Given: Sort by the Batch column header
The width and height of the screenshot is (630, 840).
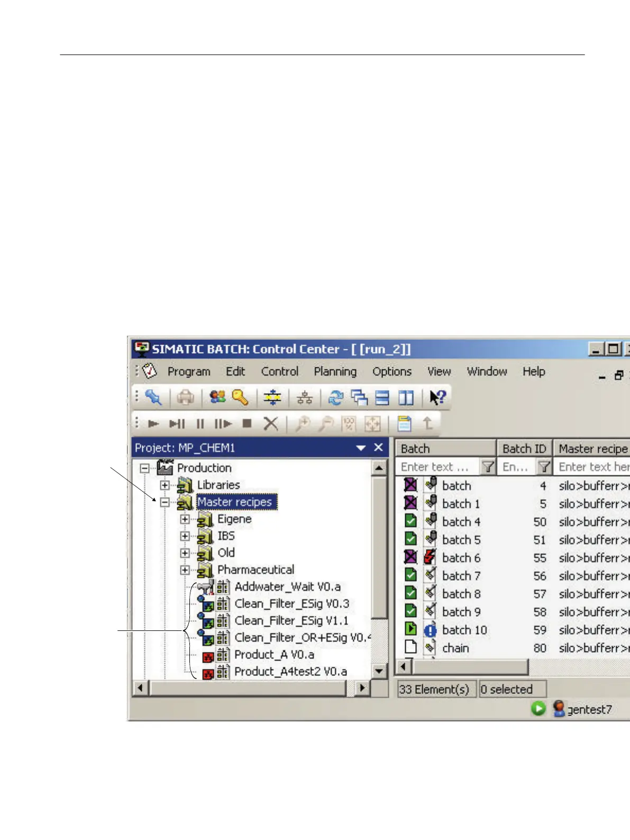Looking at the screenshot, I should tap(445, 448).
